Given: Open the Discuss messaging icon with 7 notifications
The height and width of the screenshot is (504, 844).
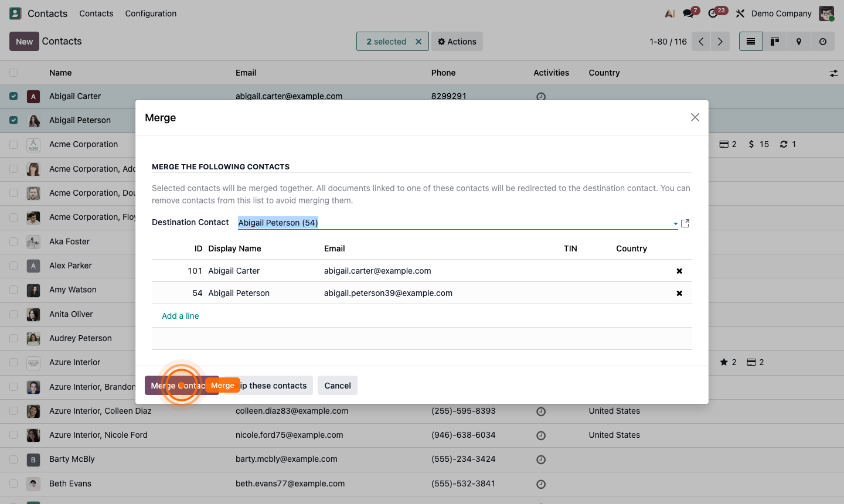Looking at the screenshot, I should click(x=687, y=13).
